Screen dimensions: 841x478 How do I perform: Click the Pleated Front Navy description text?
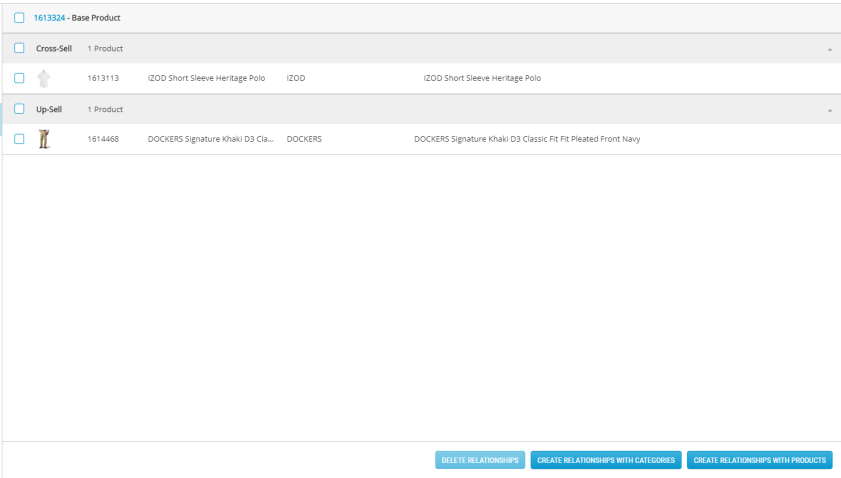point(526,139)
